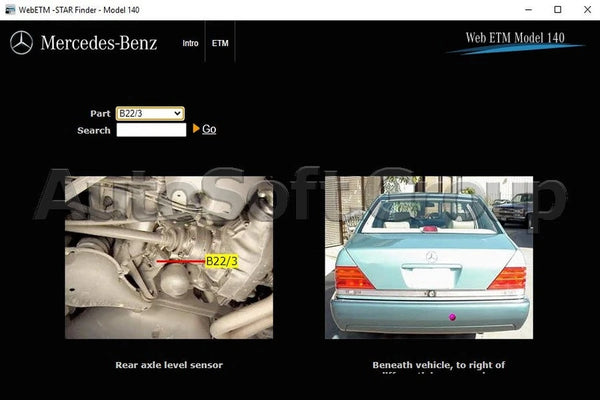Open the Part dropdown showing B22/3
Viewport: 600px width, 400px height.
click(x=150, y=114)
